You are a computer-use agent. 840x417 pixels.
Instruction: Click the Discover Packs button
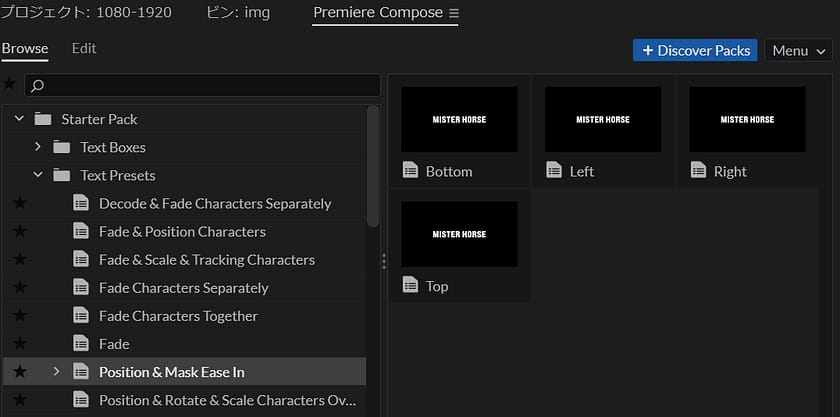tap(695, 50)
